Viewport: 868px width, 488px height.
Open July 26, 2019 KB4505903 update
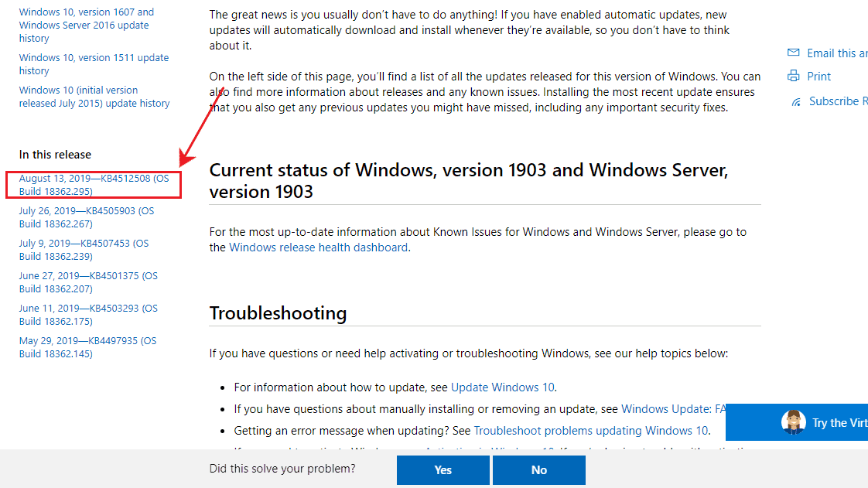(x=87, y=217)
